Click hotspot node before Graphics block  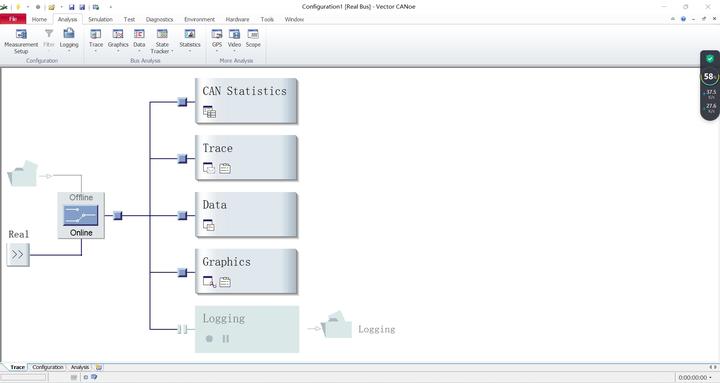point(182,272)
